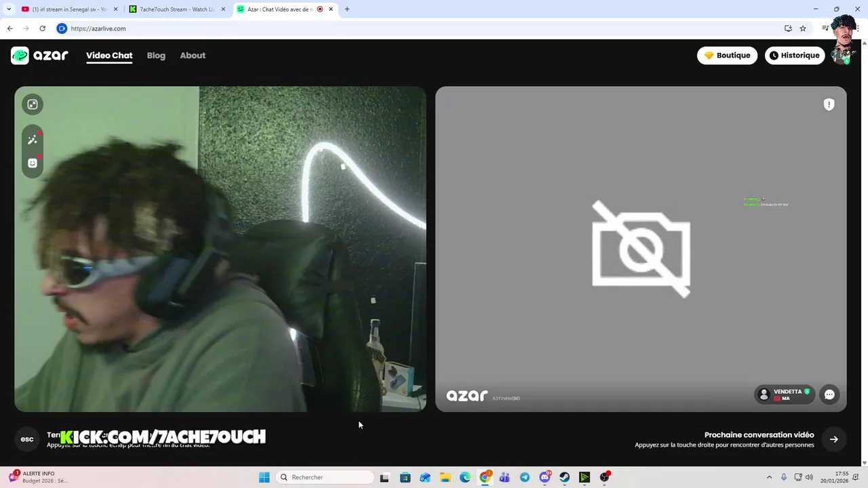Open the VENDETTA user profile badge
868x488 pixels.
(x=785, y=394)
